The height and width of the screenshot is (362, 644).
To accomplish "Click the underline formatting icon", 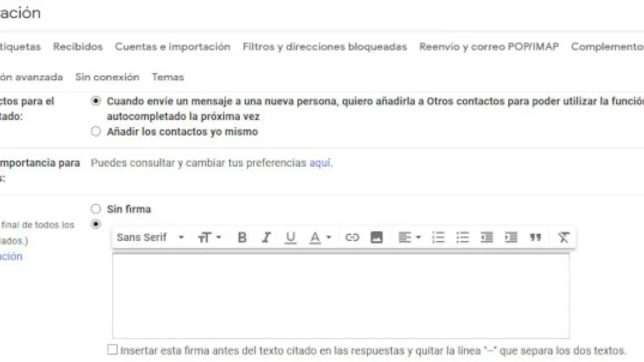I will [x=290, y=238].
